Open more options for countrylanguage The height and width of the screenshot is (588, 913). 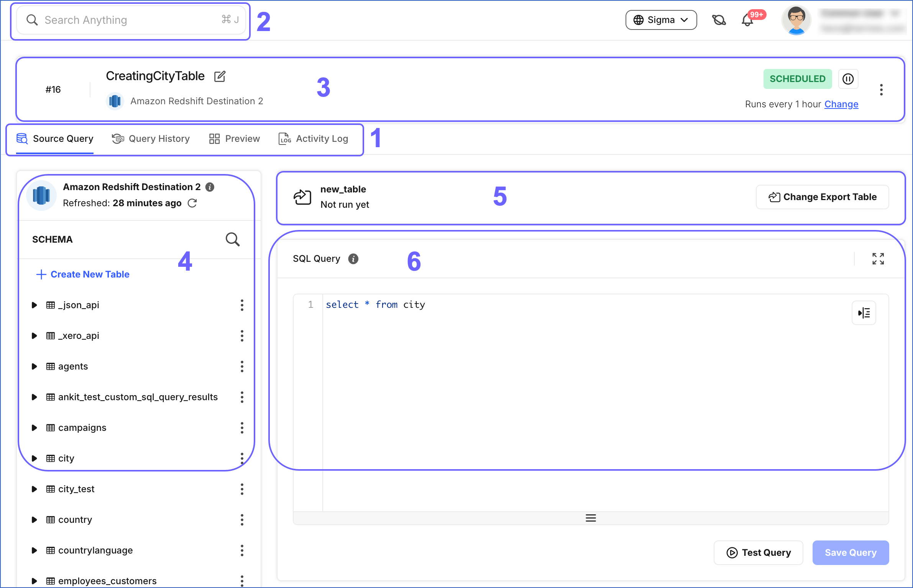(242, 550)
